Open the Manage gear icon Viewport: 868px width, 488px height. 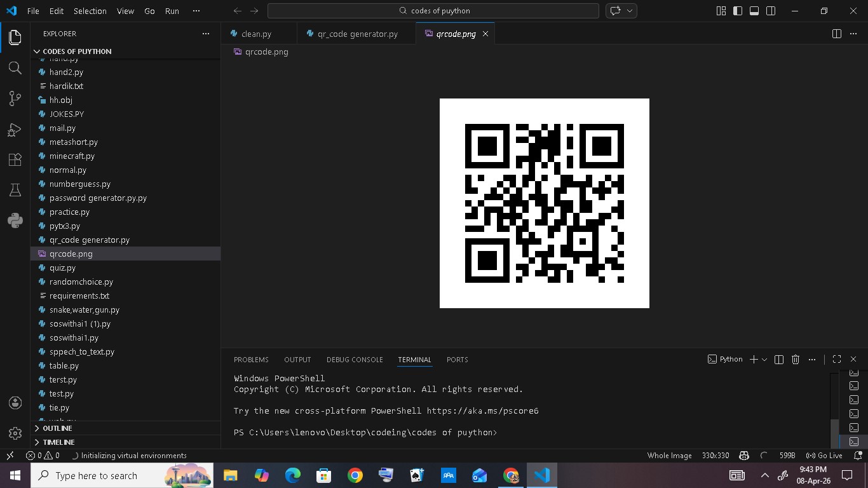click(x=15, y=433)
